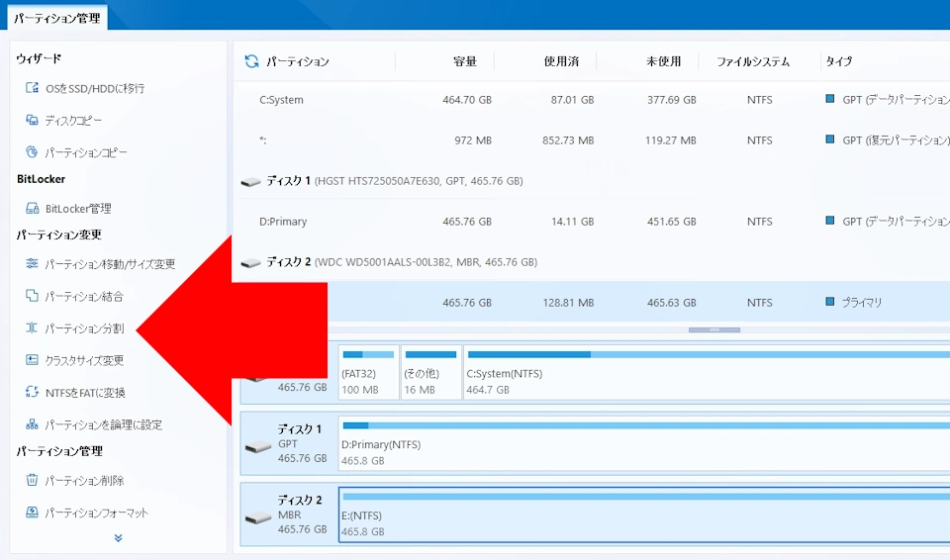Select the その他 16 MB partition block
The width and height of the screenshot is (950, 560).
coord(430,373)
